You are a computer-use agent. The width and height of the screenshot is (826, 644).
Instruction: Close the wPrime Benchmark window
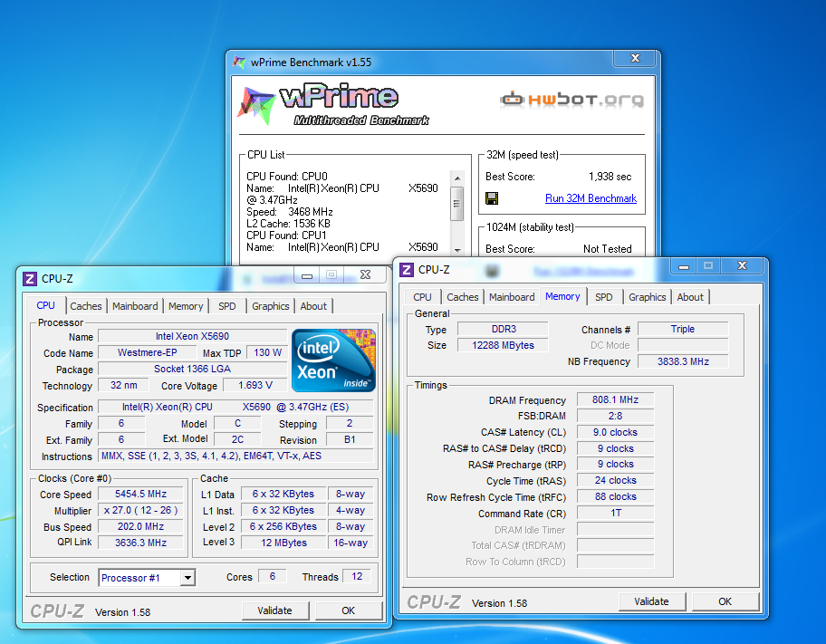pyautogui.click(x=636, y=58)
